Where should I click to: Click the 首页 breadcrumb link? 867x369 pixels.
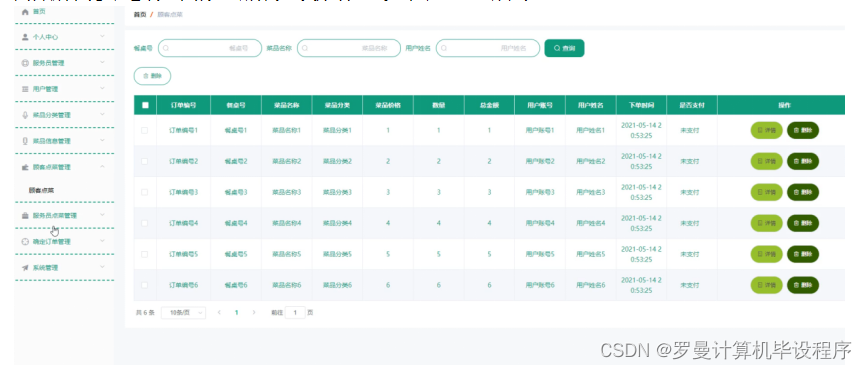140,15
